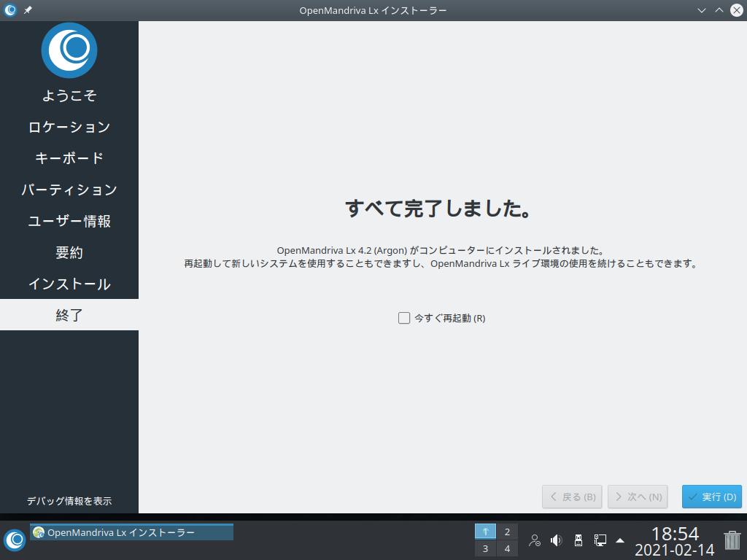Switch to virtual desktop 1 in pager
Screen dimensions: 747x560
pos(485,532)
